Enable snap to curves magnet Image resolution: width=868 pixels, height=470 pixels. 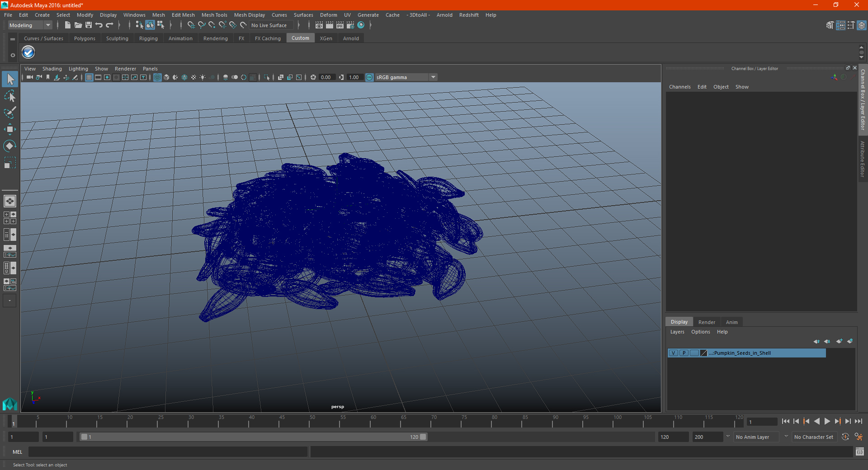point(201,25)
